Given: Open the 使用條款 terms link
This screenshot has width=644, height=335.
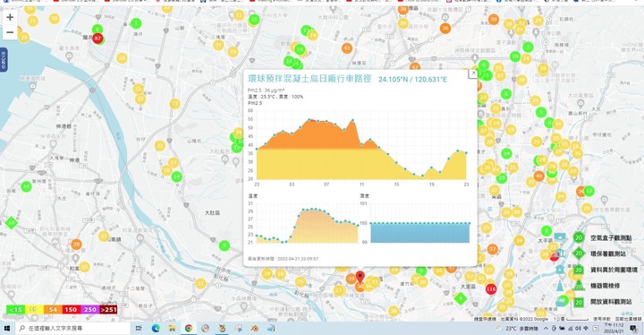Looking at the screenshot, I should 602,319.
